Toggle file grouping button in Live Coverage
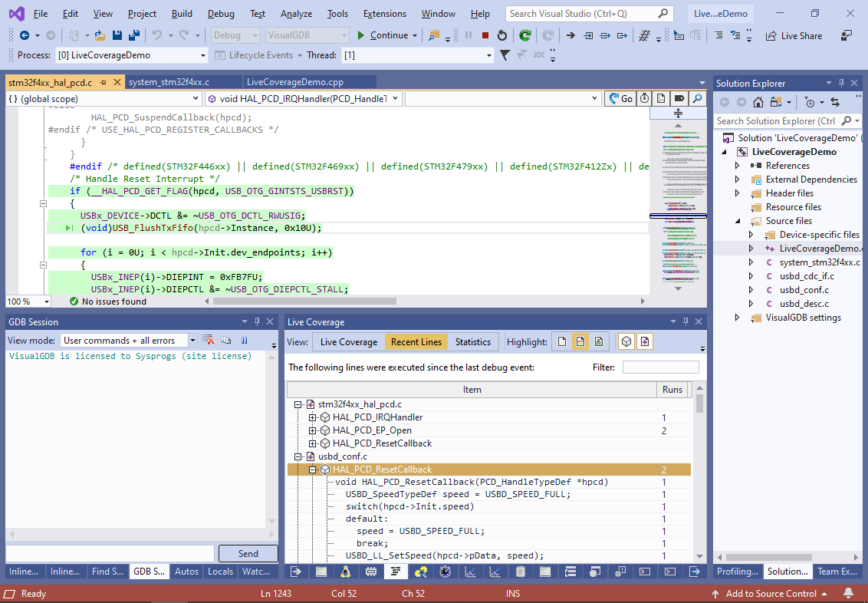This screenshot has width=868, height=603. pyautogui.click(x=644, y=341)
